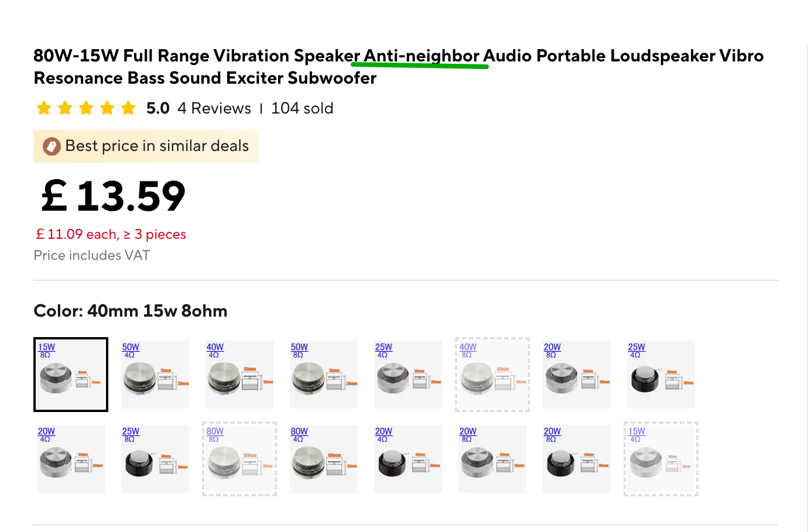Screen dimensions: 808x532
Task: Pick the black 25W 8Ω variant
Action: 155,459
